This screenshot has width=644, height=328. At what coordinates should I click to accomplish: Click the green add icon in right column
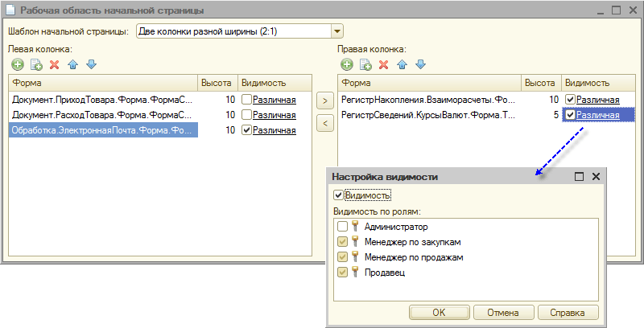[347, 64]
